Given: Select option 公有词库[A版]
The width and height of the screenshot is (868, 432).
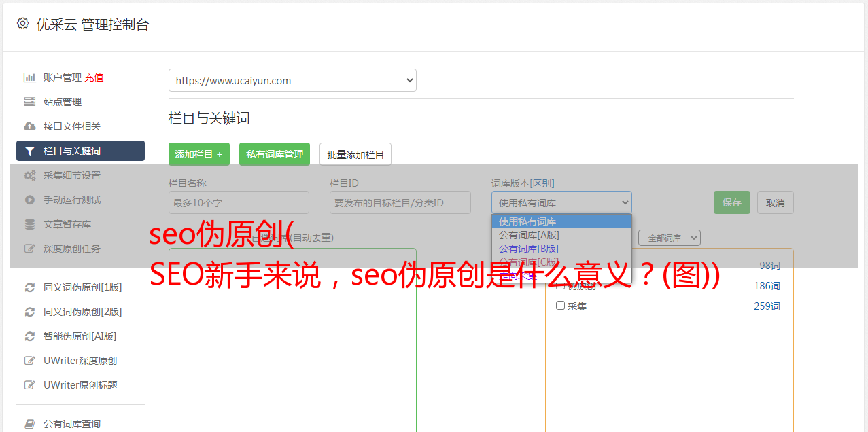Looking at the screenshot, I should [561, 235].
